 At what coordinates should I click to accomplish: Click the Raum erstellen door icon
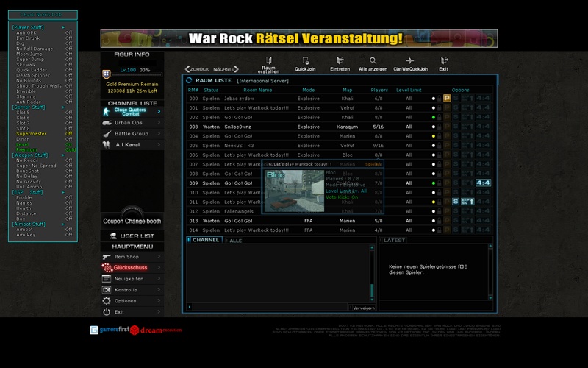[269, 60]
